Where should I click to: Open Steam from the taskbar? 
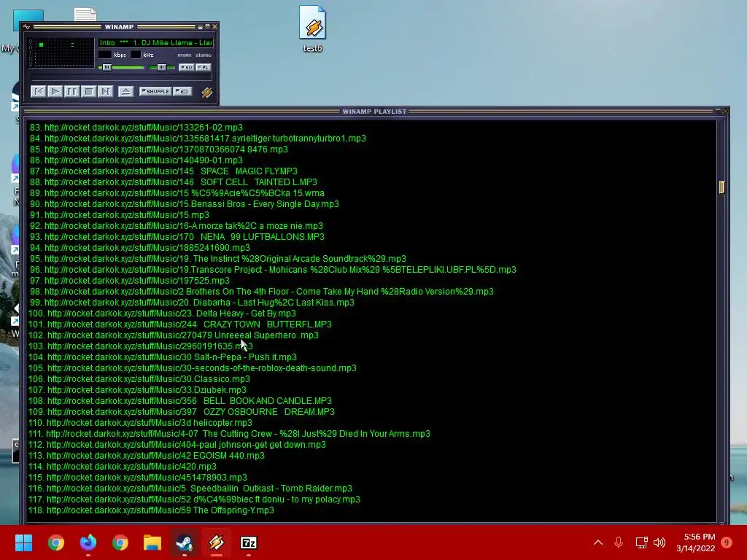pos(185,542)
